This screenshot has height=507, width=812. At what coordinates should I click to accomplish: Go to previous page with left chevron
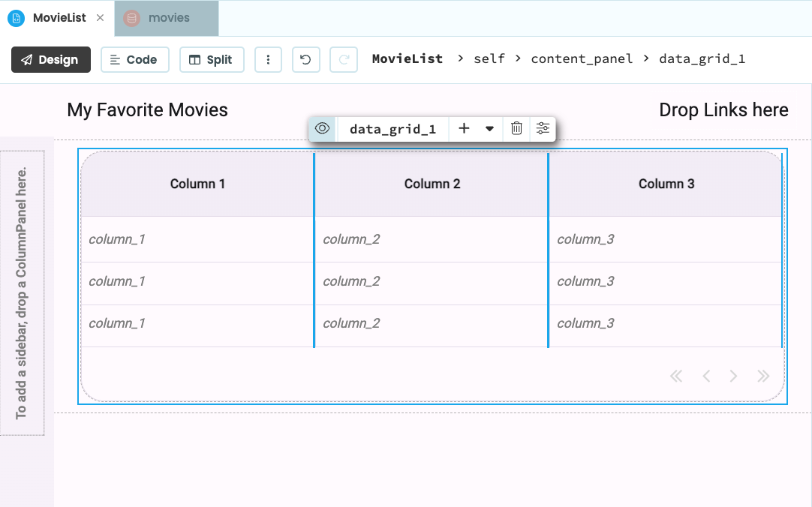click(705, 376)
